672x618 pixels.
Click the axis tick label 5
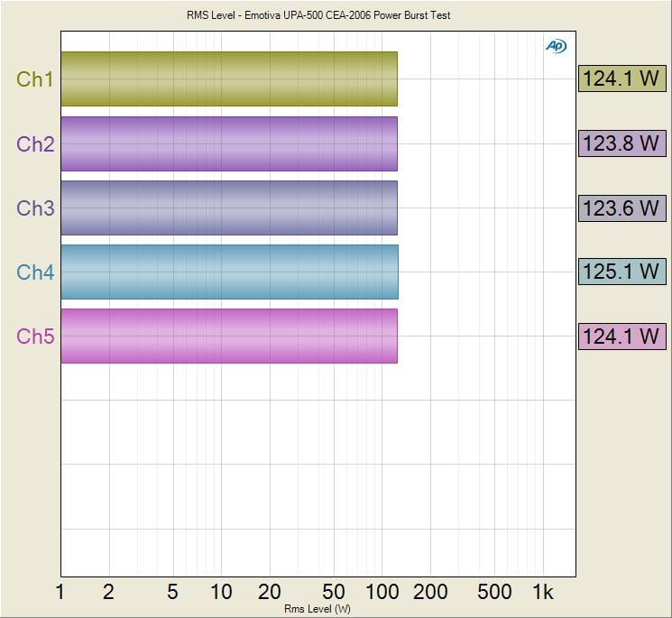point(172,592)
